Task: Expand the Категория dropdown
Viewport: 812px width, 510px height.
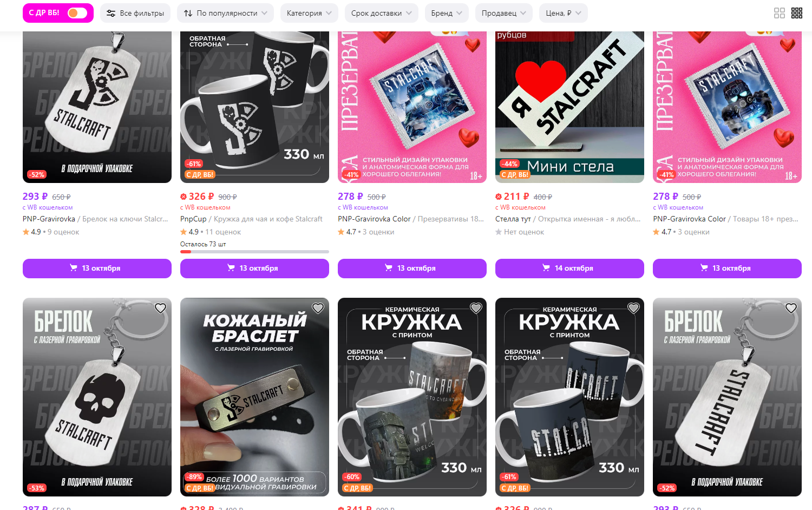Action: point(309,13)
